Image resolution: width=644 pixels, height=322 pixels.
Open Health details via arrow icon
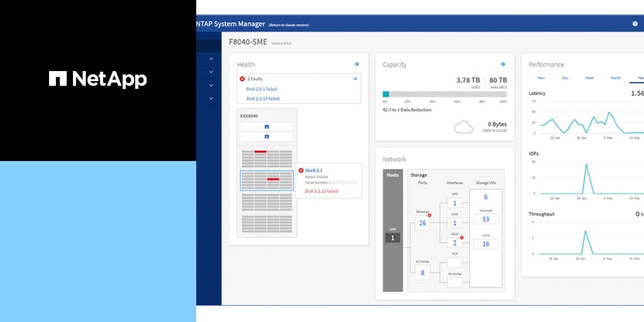tap(356, 64)
